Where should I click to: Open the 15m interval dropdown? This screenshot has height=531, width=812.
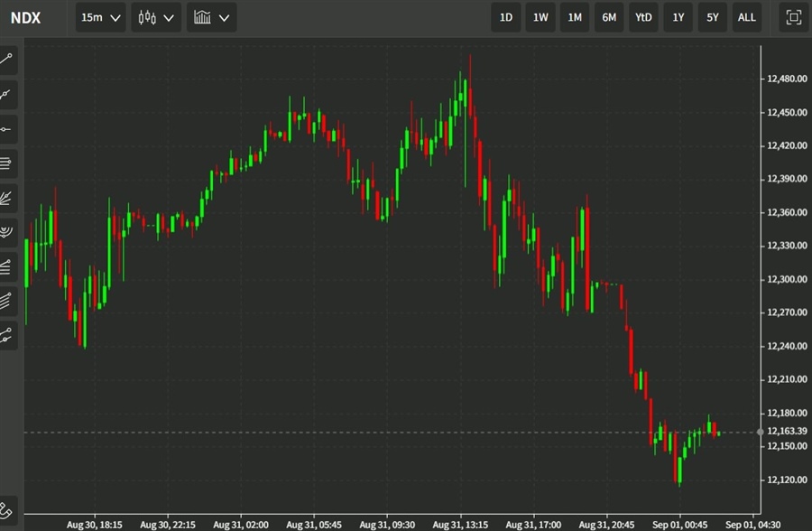click(100, 18)
